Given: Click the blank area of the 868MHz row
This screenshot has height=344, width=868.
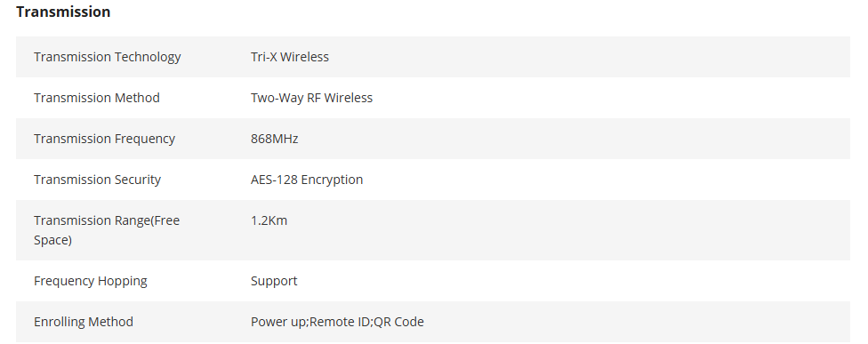Looking at the screenshot, I should [570, 139].
